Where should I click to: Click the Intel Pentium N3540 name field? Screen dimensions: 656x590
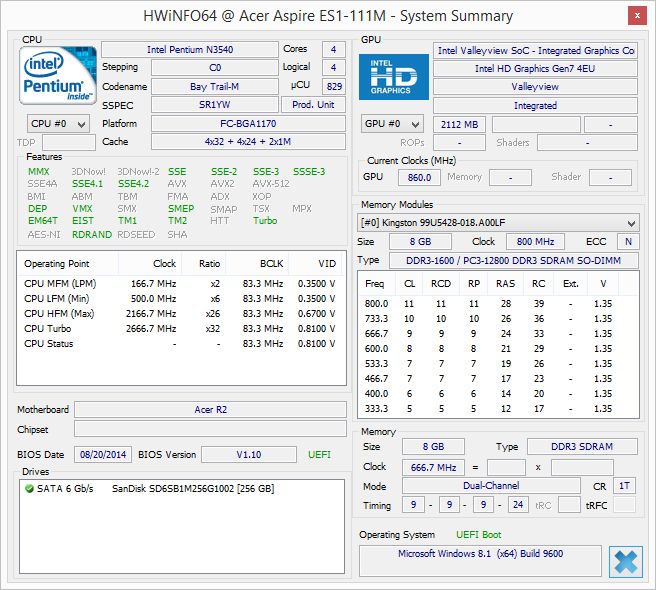(x=190, y=49)
